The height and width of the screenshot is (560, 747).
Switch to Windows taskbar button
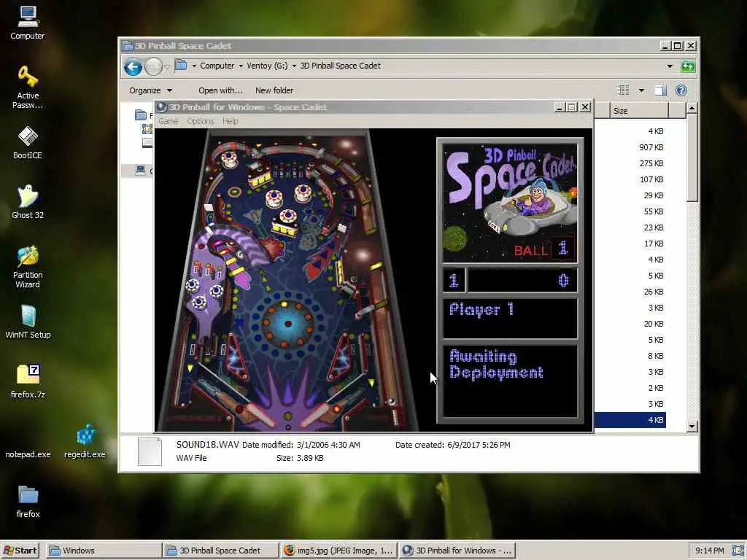[104, 551]
